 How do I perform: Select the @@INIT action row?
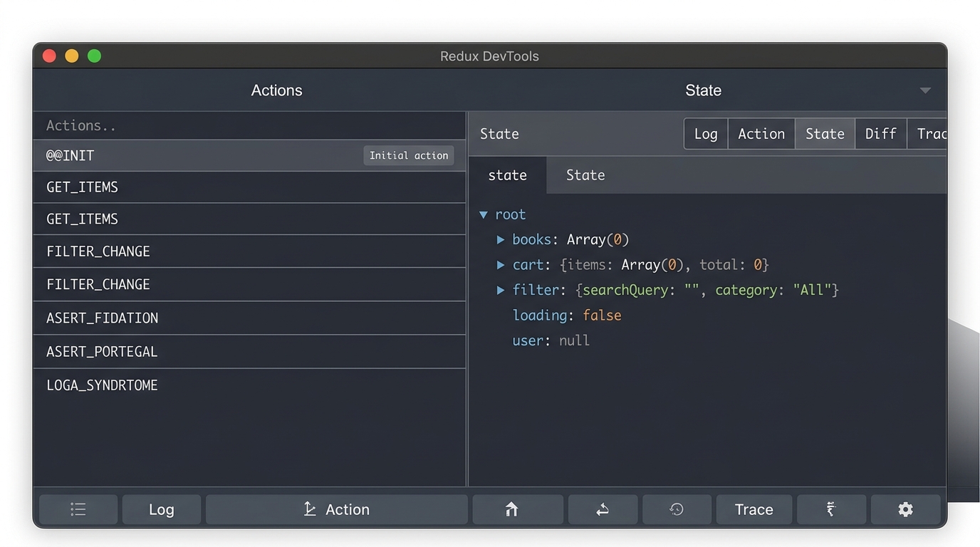click(249, 155)
